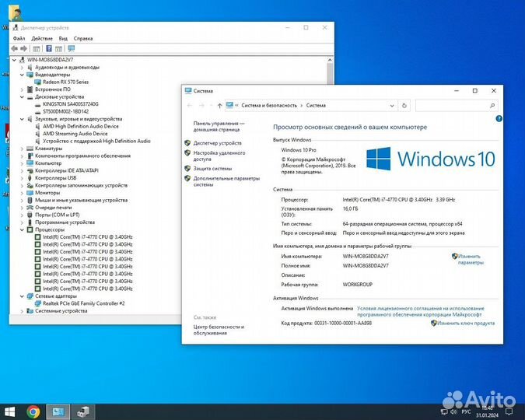Viewport: 525px width, 420px height.
Task: Click Show/Hide console tree toolbar icon
Action: point(37,49)
